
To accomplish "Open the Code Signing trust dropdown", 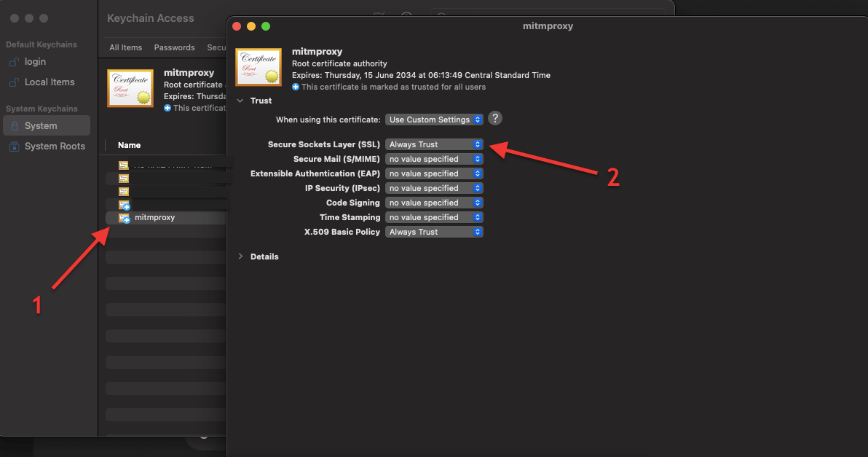I will point(434,203).
